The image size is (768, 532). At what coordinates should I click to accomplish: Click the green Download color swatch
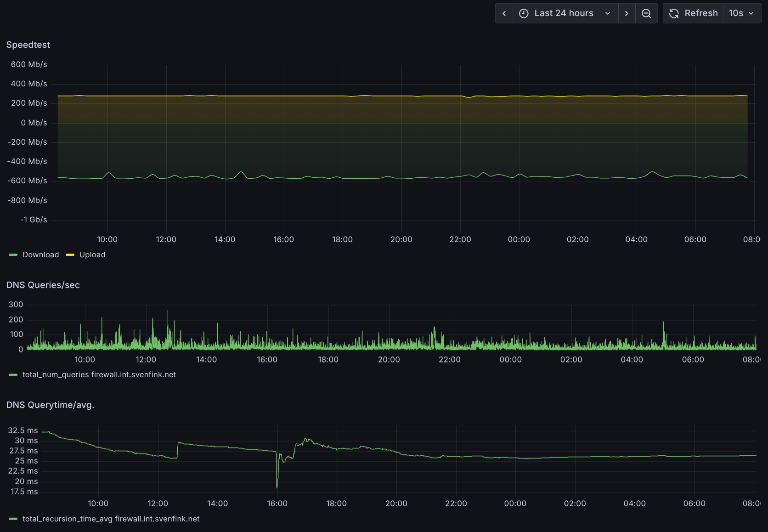[13, 255]
